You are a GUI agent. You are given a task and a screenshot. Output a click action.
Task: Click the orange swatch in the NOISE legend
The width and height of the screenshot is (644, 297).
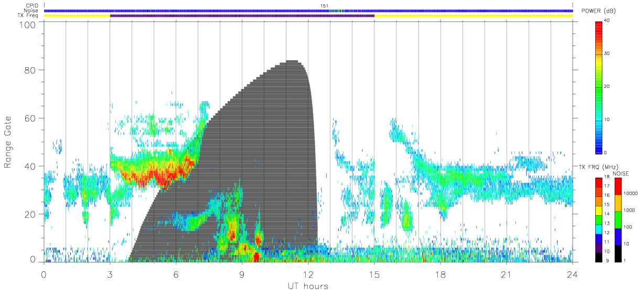(618, 203)
